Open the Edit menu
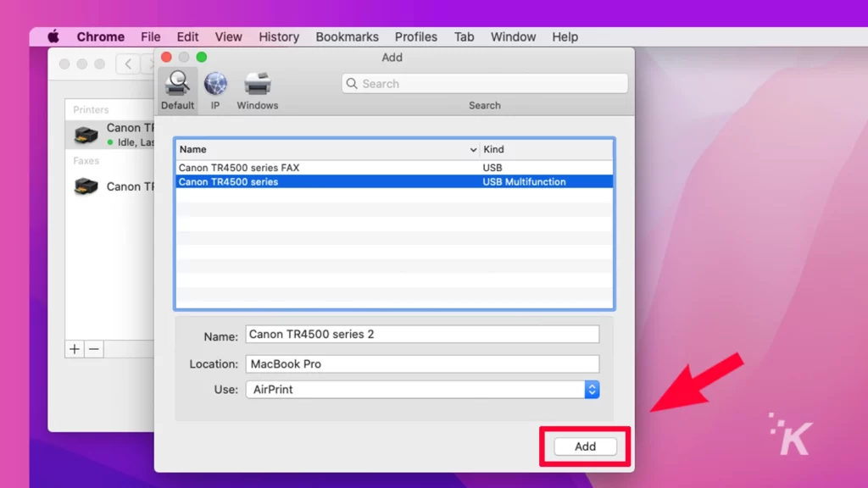Image resolution: width=868 pixels, height=488 pixels. (187, 37)
